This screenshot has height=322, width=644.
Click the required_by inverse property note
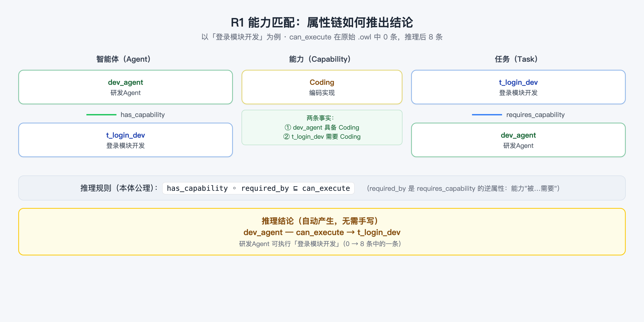[x=463, y=188]
